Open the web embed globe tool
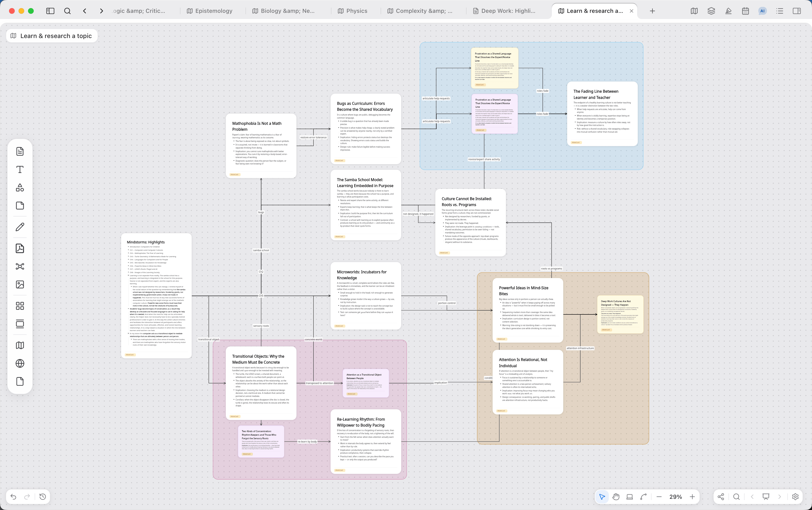This screenshot has height=510, width=812. (20, 363)
